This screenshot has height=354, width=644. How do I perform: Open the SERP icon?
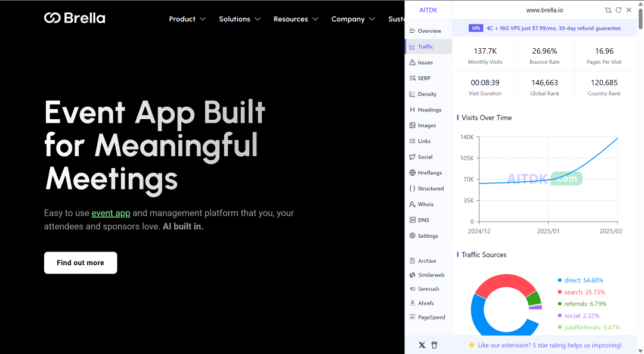tap(413, 78)
